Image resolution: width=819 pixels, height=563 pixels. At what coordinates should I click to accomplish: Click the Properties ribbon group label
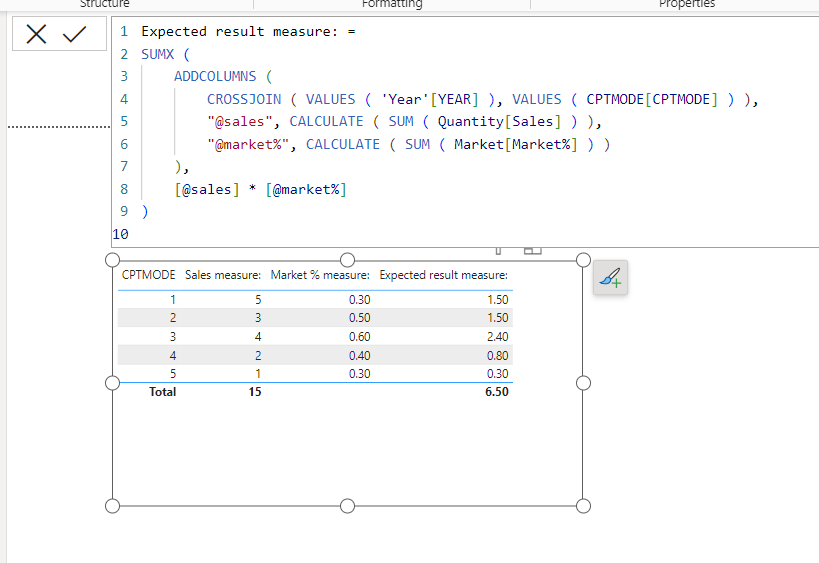click(x=686, y=4)
